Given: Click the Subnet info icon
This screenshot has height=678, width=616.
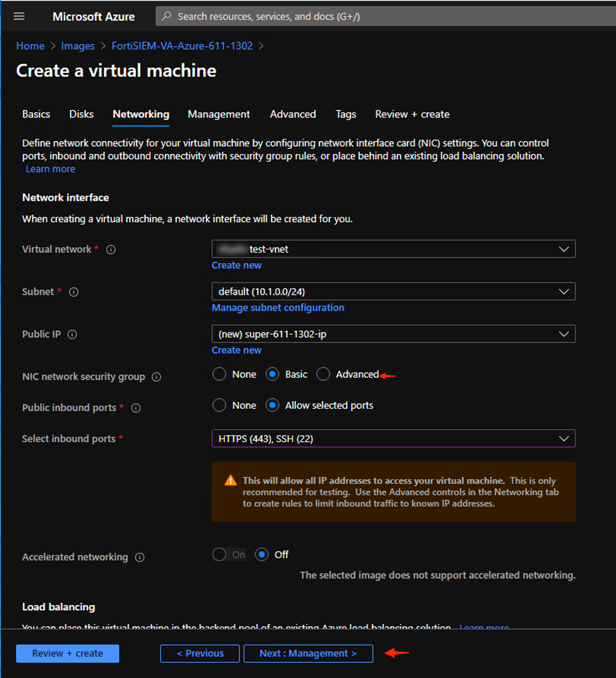Looking at the screenshot, I should [x=74, y=292].
